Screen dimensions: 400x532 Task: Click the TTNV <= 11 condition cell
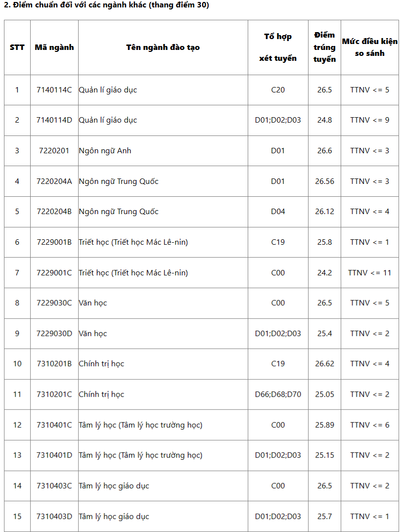[x=370, y=273]
